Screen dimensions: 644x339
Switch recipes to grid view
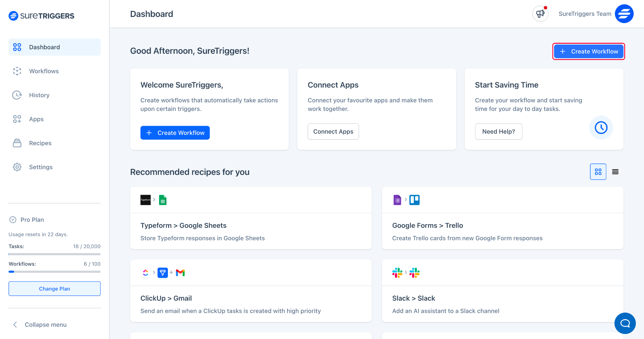[x=598, y=172]
